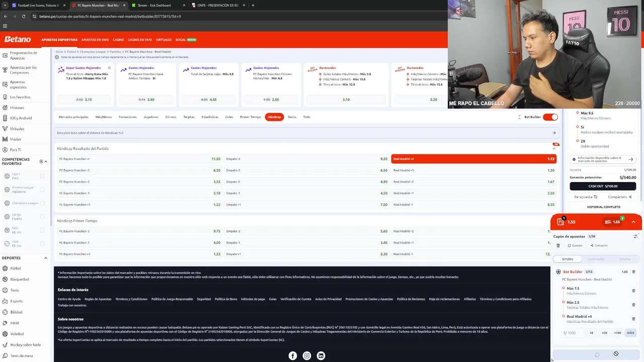Click the Reglas de Apuestas footer link
The height and width of the screenshot is (362, 644).
tap(98, 299)
